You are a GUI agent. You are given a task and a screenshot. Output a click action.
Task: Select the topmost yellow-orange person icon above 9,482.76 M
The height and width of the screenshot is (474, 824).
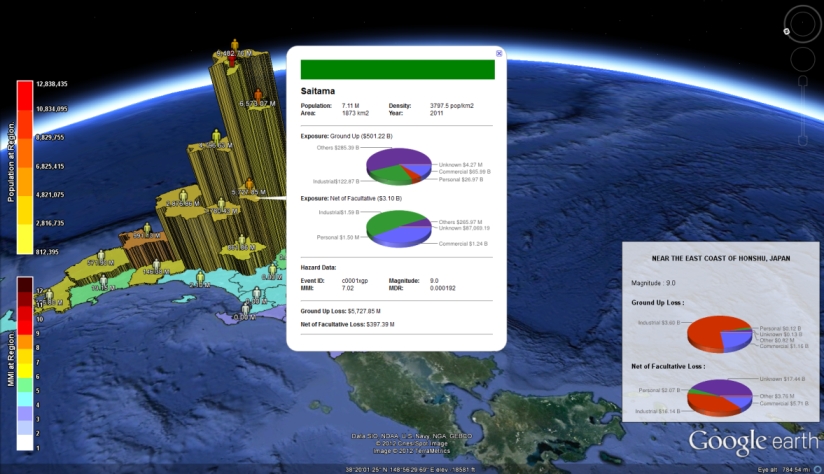(234, 45)
